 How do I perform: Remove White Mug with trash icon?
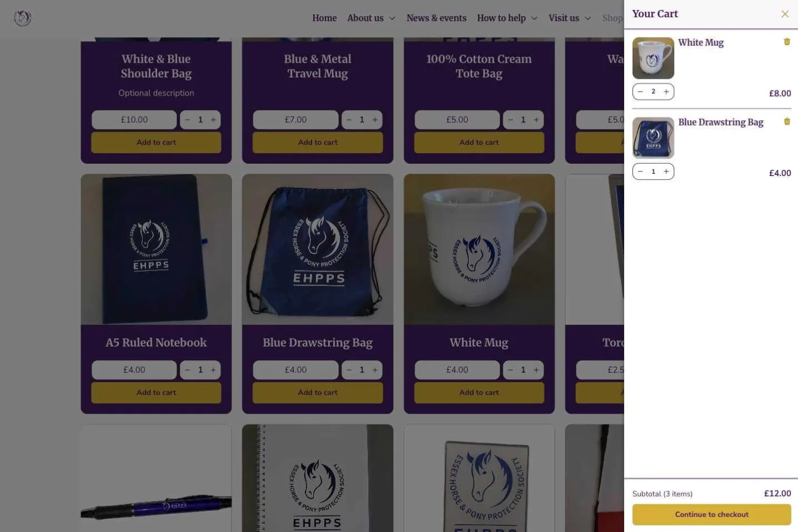click(x=786, y=42)
